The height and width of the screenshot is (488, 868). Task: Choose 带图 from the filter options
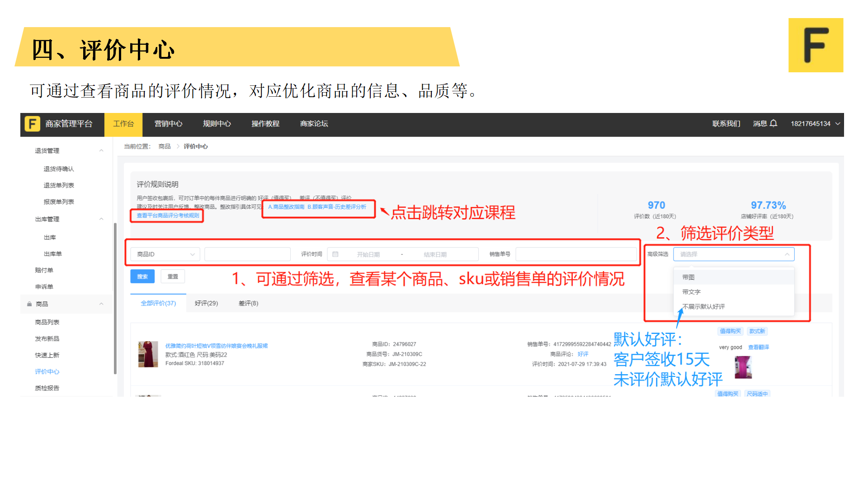coord(734,277)
